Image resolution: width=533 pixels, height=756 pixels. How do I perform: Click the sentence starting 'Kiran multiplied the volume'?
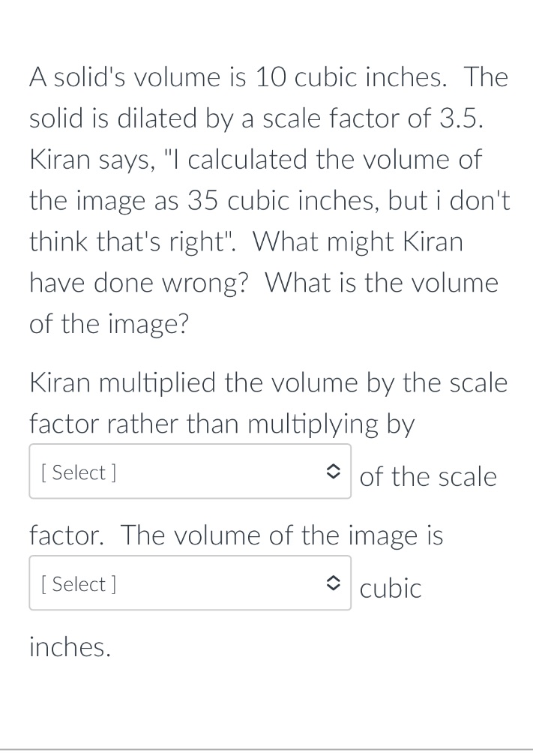(268, 382)
